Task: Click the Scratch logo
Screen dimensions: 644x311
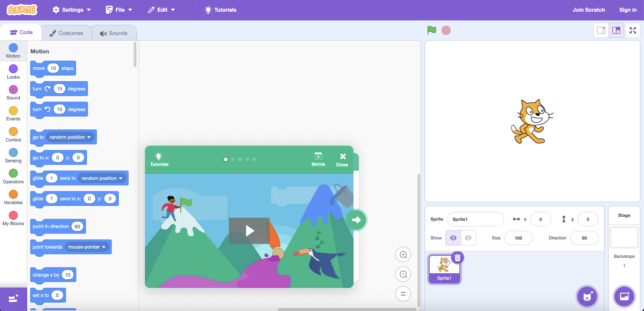Action: coord(22,10)
